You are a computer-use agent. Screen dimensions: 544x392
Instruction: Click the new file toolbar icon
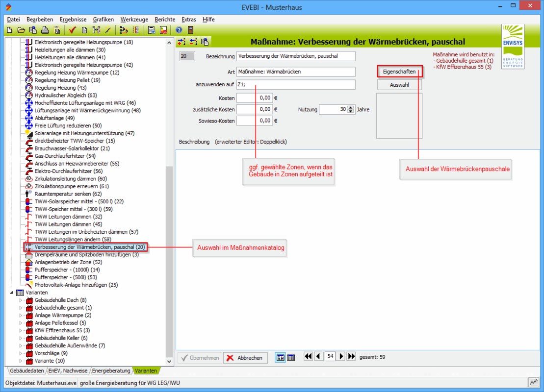(9, 30)
